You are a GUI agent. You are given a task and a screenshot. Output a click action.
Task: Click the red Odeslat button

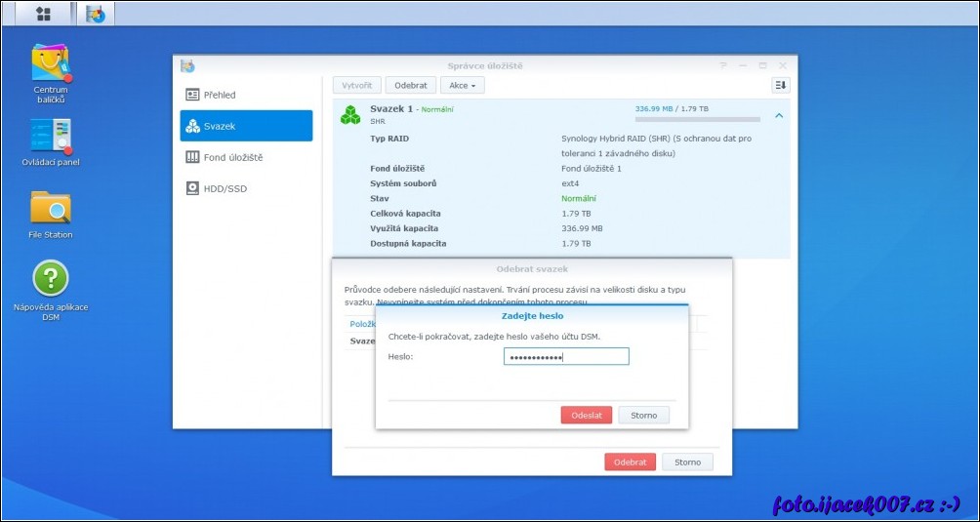coord(586,415)
